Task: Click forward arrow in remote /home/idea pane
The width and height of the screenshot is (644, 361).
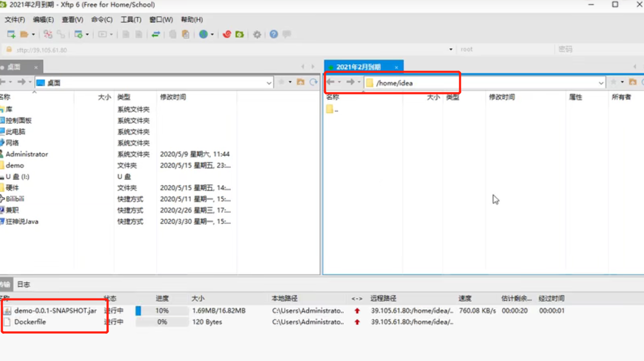Action: [350, 82]
